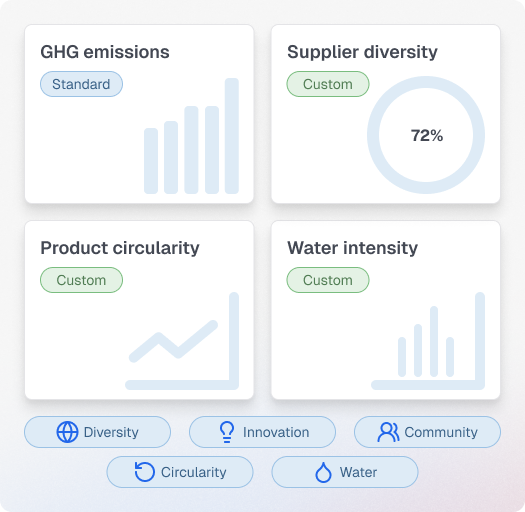Select the GHG emissions bar chart graphic

(191, 136)
